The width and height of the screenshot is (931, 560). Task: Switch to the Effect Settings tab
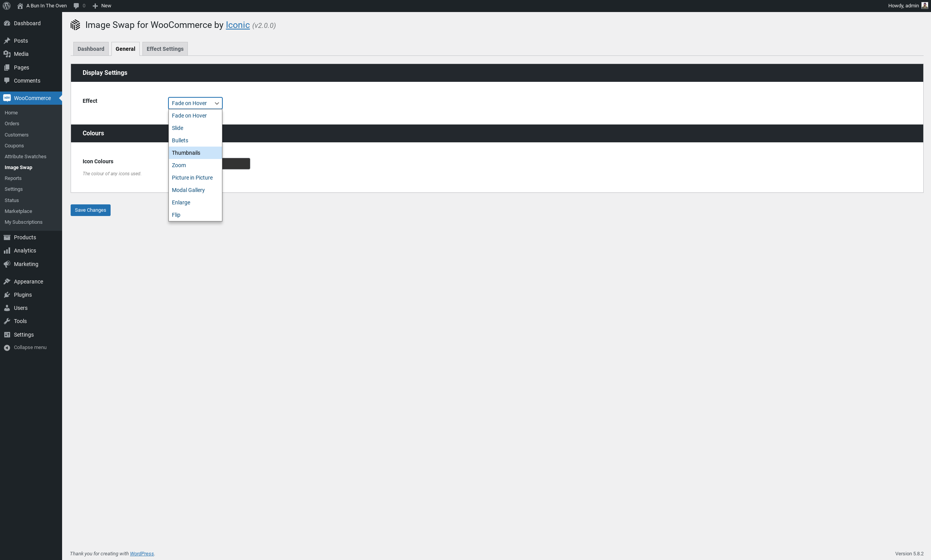pos(165,49)
